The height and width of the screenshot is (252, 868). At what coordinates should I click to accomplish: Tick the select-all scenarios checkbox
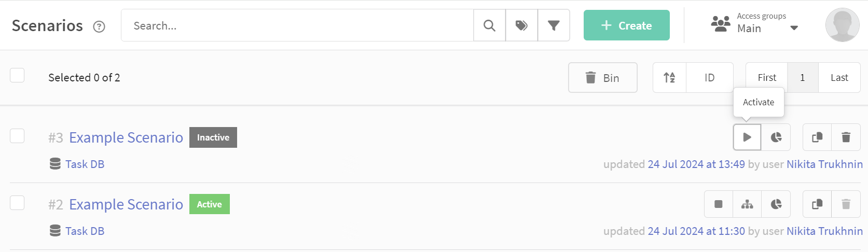point(17,75)
